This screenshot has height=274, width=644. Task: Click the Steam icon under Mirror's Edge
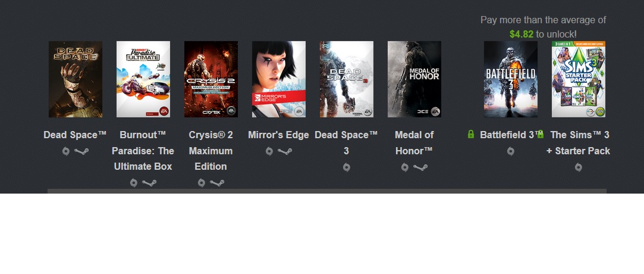285,151
